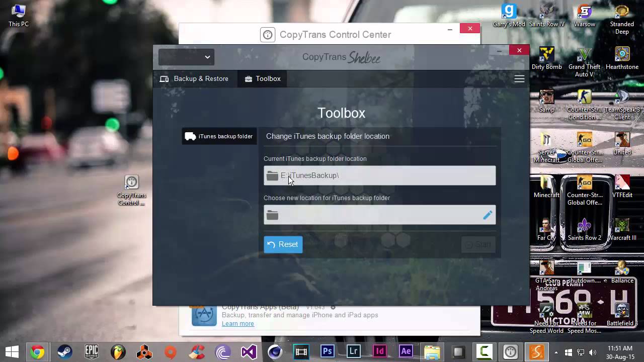This screenshot has height=362, width=644.
Task: Open Photoshop from the taskbar
Action: click(328, 352)
